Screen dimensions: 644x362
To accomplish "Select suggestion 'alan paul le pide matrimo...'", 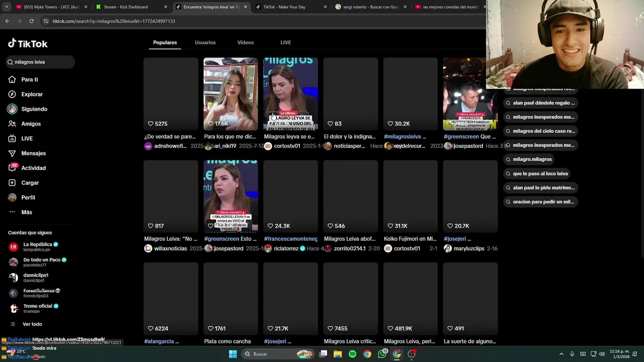I will tap(539, 188).
